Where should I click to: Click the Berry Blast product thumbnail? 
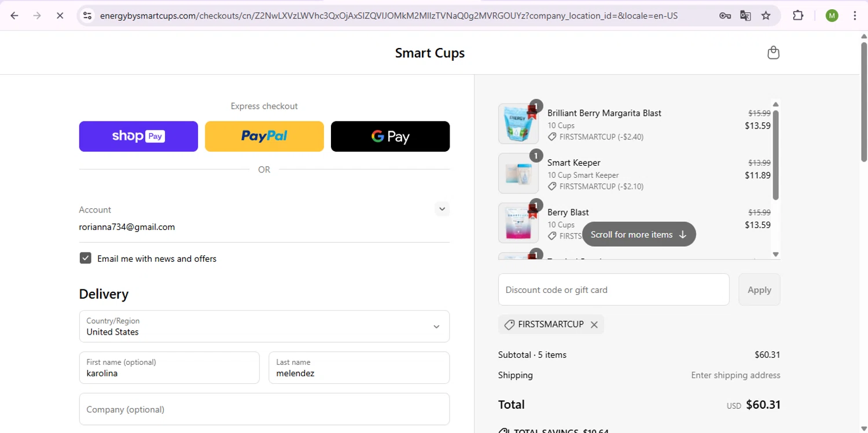point(518,223)
